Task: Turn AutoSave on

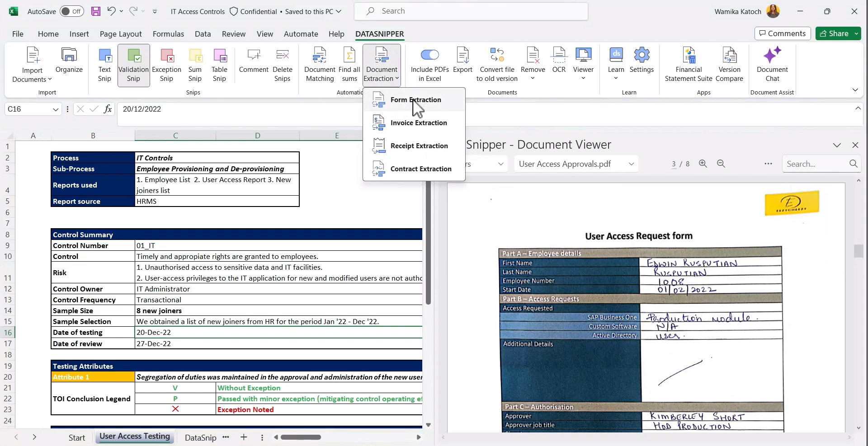Action: tap(72, 11)
